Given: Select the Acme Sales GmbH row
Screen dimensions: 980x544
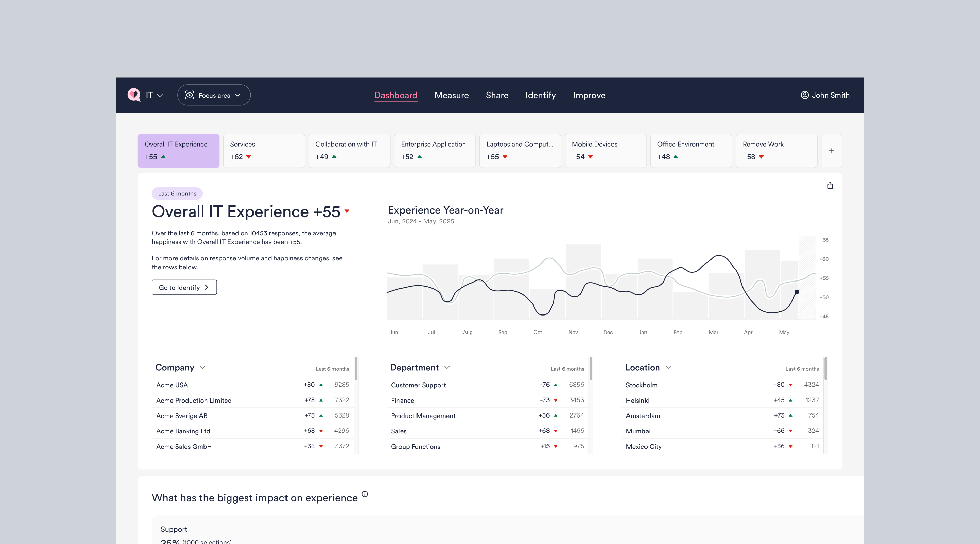Looking at the screenshot, I should pyautogui.click(x=252, y=446).
